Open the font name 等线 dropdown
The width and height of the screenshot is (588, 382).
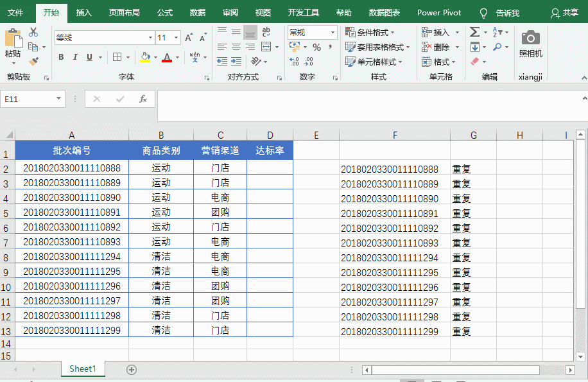pyautogui.click(x=150, y=38)
